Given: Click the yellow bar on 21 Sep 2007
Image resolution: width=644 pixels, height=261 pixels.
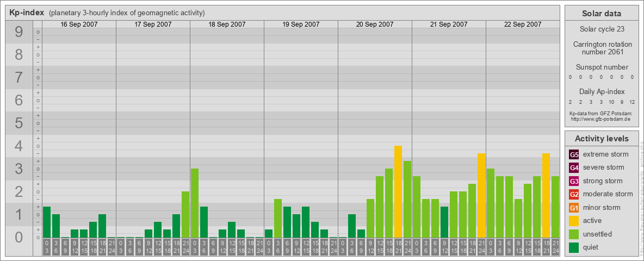Looking at the screenshot, I should click(x=481, y=195).
